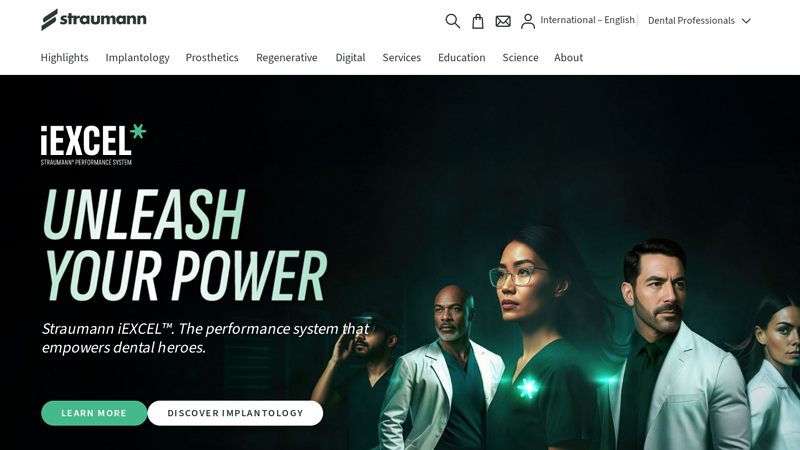This screenshot has height=450, width=800.
Task: Expand the Dental Professionals dropdown chevron
Action: pyautogui.click(x=746, y=21)
